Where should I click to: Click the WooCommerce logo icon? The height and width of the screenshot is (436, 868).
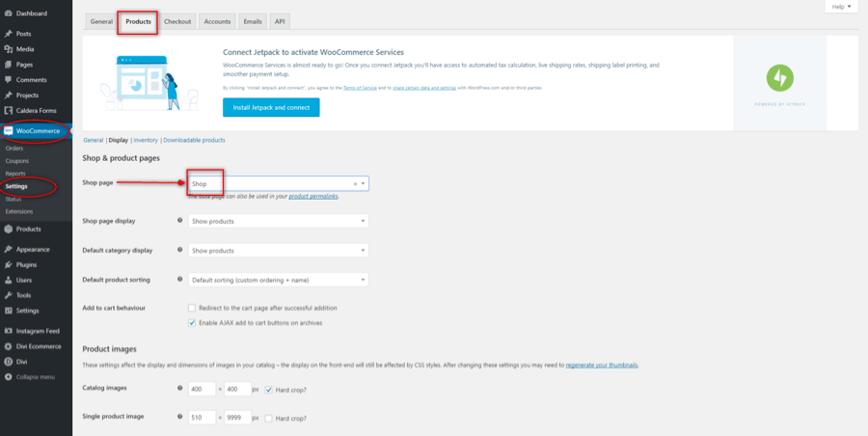[9, 131]
